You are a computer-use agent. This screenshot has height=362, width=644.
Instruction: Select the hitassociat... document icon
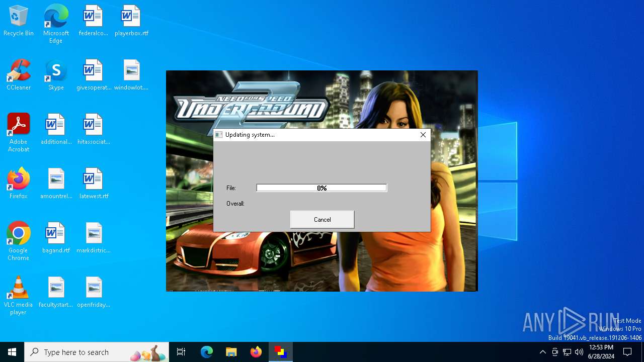click(94, 130)
